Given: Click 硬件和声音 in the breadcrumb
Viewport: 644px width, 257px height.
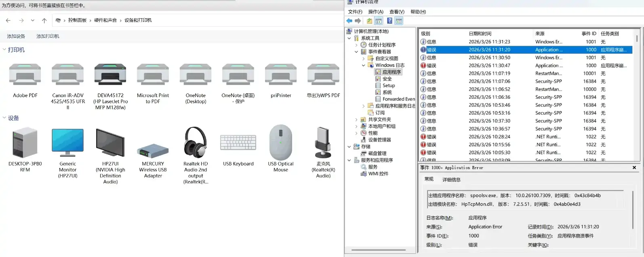Looking at the screenshot, I should coord(105,20).
